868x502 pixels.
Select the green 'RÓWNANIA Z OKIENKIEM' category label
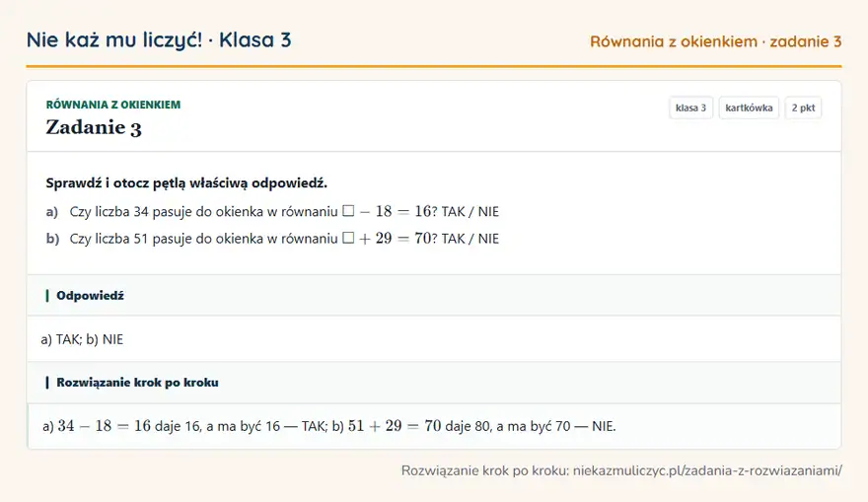click(x=112, y=105)
